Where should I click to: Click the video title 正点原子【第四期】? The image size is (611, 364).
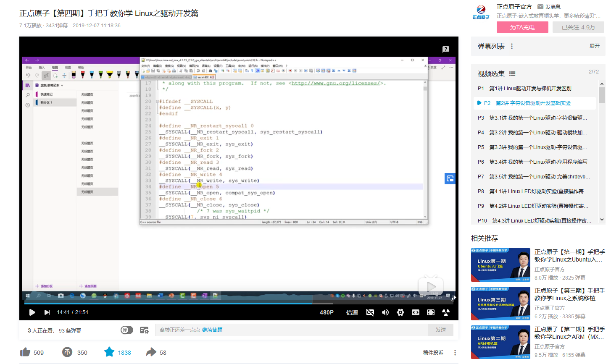(x=109, y=13)
